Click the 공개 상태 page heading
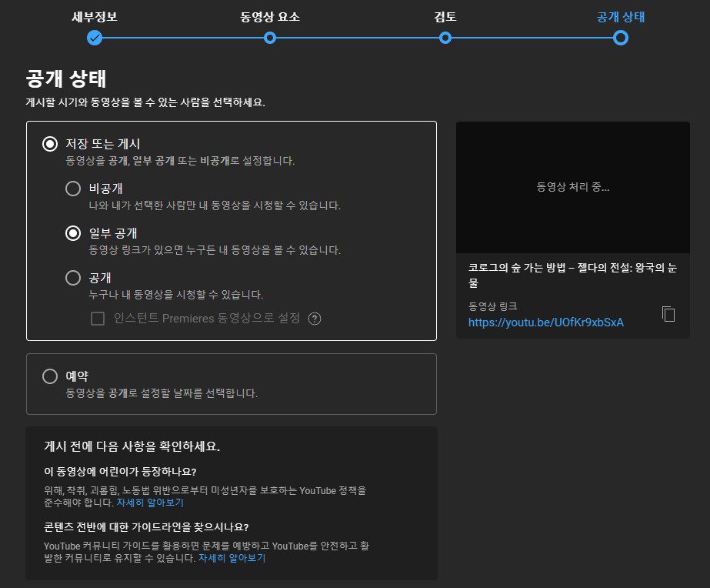 tap(66, 79)
